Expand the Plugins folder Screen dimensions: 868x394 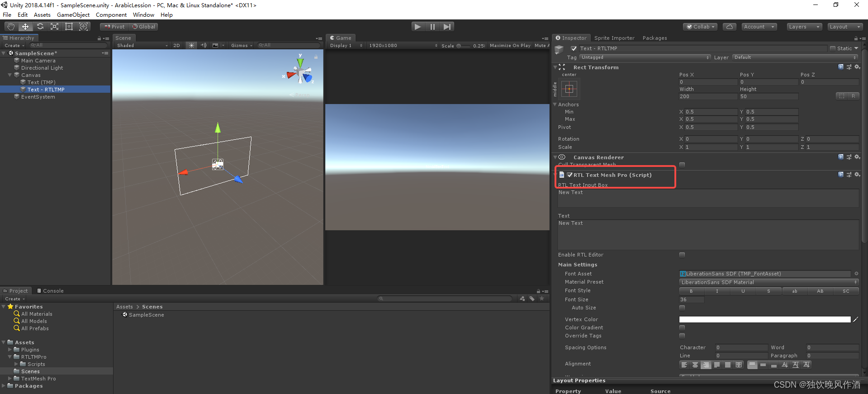click(10, 350)
